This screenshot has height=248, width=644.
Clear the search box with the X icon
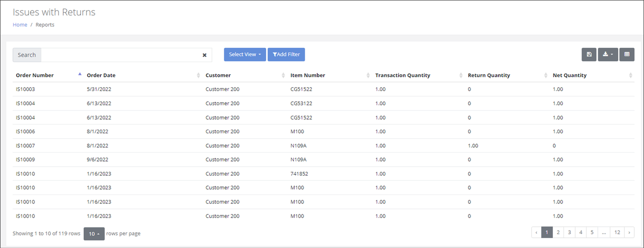tap(205, 55)
